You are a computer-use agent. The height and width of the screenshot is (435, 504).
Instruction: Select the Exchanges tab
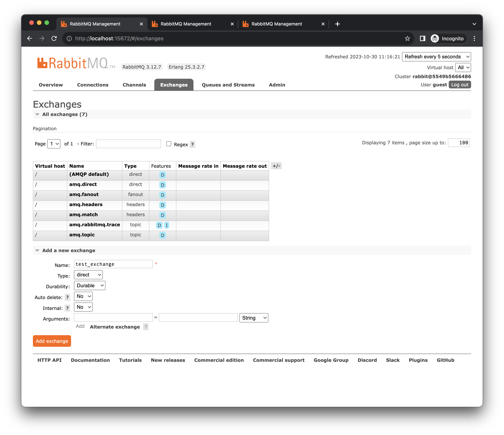[174, 85]
